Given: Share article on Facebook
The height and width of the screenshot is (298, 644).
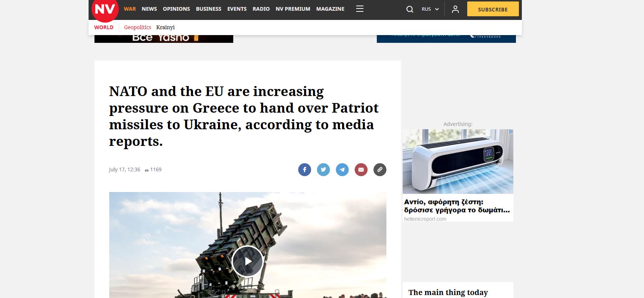Looking at the screenshot, I should click(304, 169).
